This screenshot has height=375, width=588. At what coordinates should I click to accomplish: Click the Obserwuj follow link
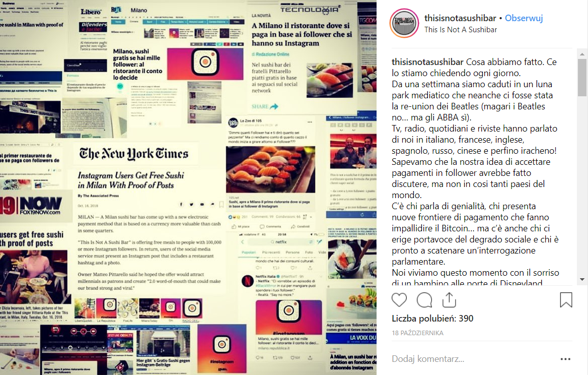524,18
